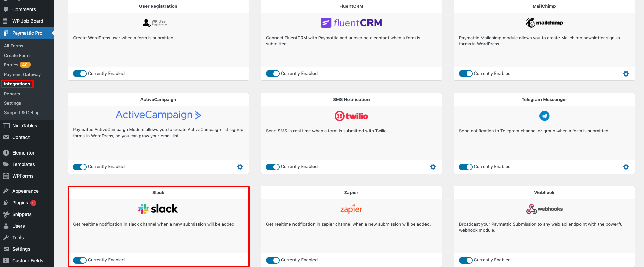Click the Appearance paintbrush icon

tap(6, 191)
